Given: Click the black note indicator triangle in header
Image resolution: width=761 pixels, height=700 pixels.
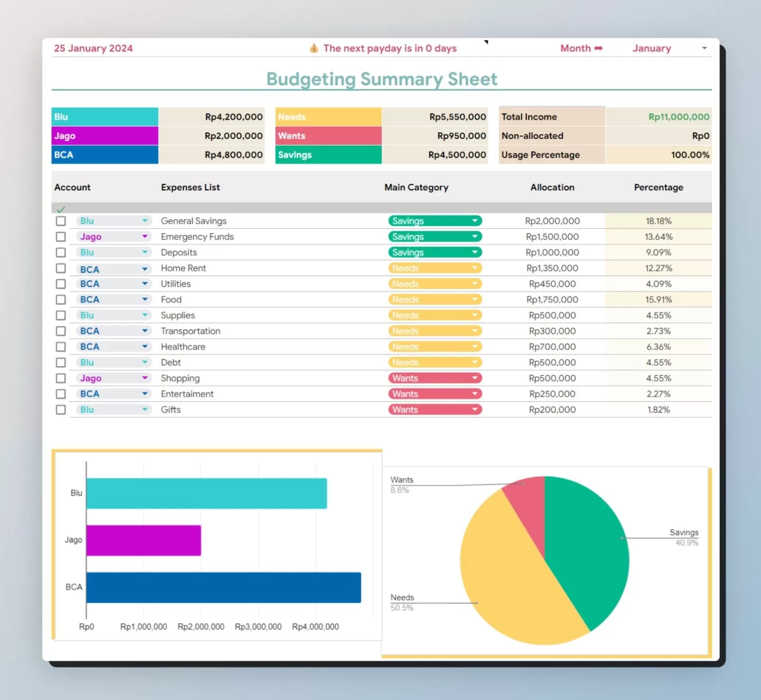Looking at the screenshot, I should (x=486, y=42).
